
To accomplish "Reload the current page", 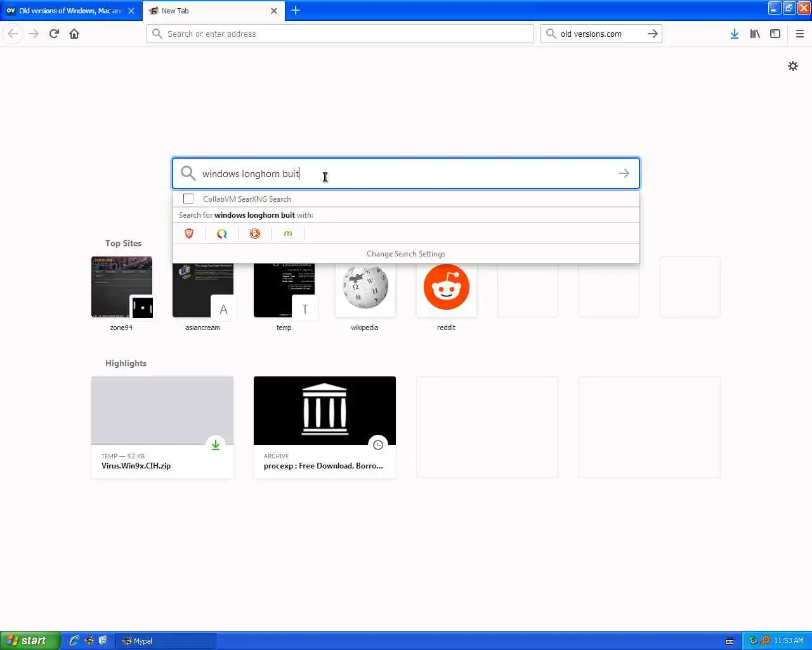I will tap(54, 34).
